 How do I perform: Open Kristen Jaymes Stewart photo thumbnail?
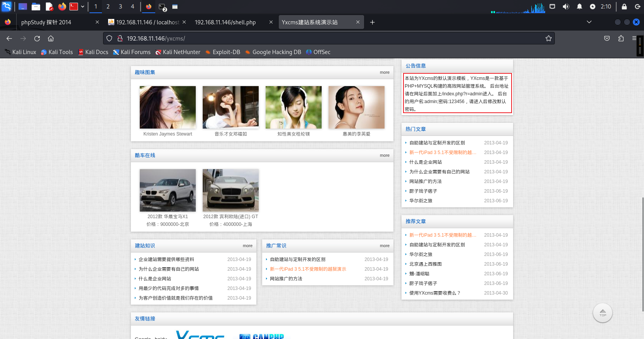(168, 107)
